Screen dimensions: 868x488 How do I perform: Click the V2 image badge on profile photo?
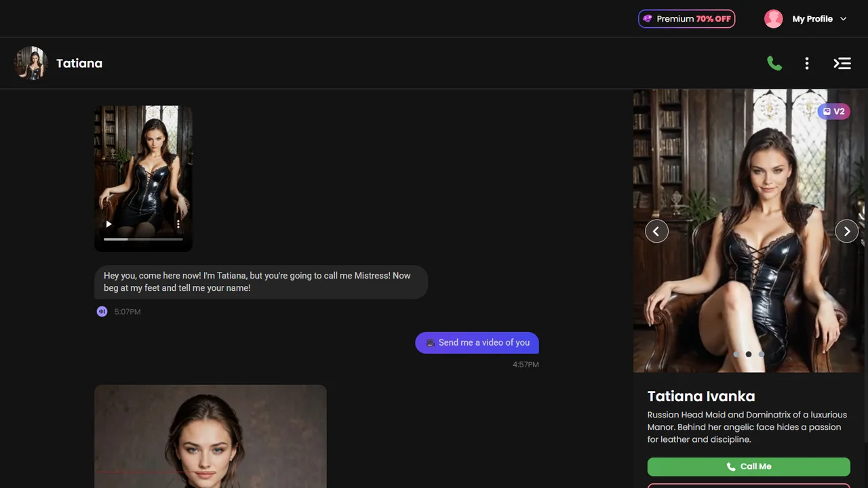[833, 111]
